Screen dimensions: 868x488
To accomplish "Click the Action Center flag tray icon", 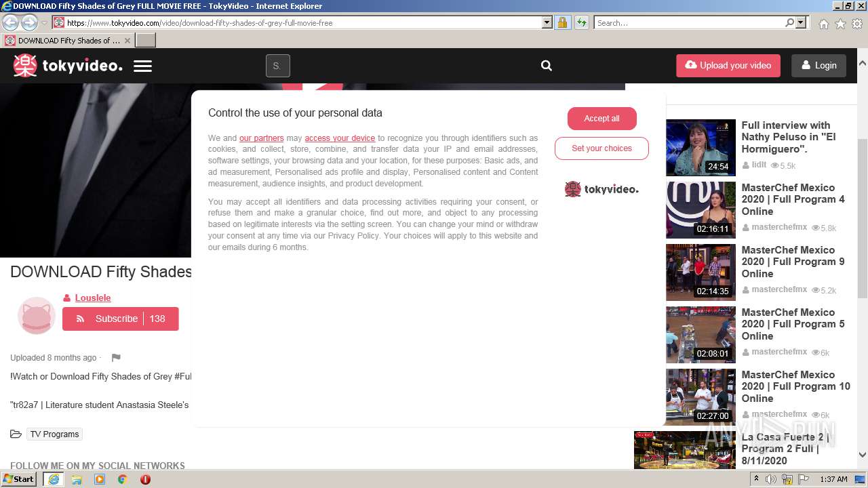I will 804,479.
